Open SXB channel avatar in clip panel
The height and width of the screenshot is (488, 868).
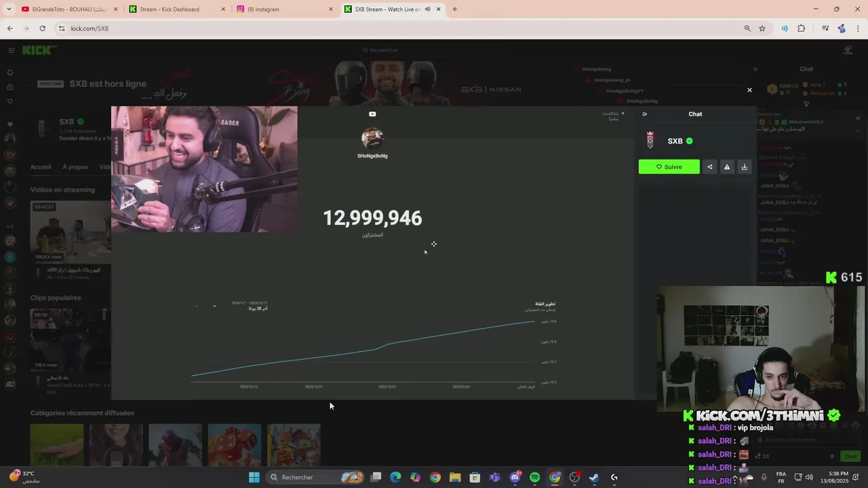(x=650, y=140)
